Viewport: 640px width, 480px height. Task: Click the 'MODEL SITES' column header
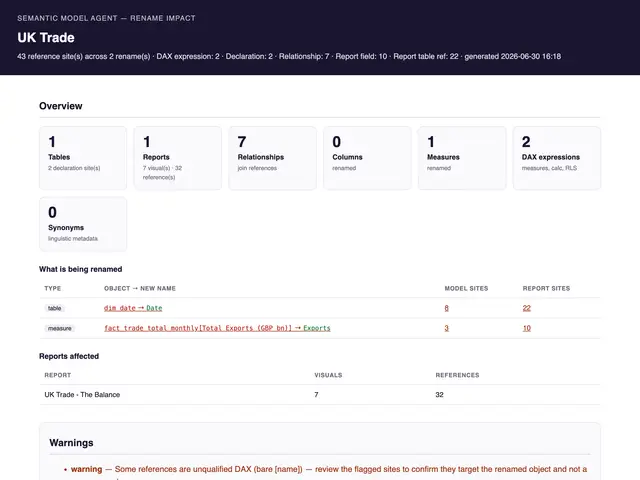click(466, 289)
